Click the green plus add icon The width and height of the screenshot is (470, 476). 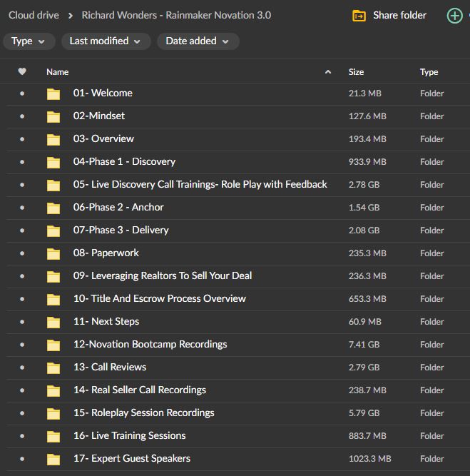[454, 16]
